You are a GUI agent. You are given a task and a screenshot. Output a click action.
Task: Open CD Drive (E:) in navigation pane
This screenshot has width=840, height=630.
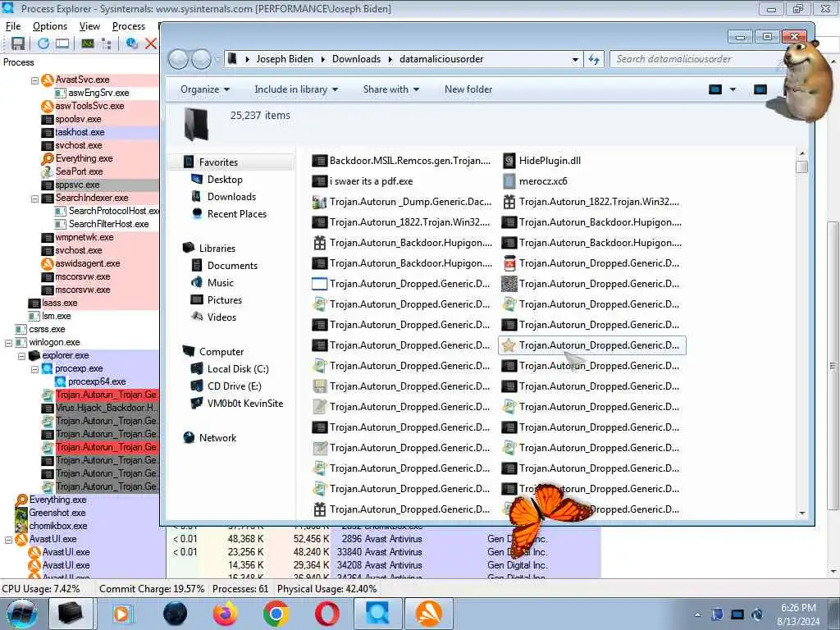(x=226, y=386)
